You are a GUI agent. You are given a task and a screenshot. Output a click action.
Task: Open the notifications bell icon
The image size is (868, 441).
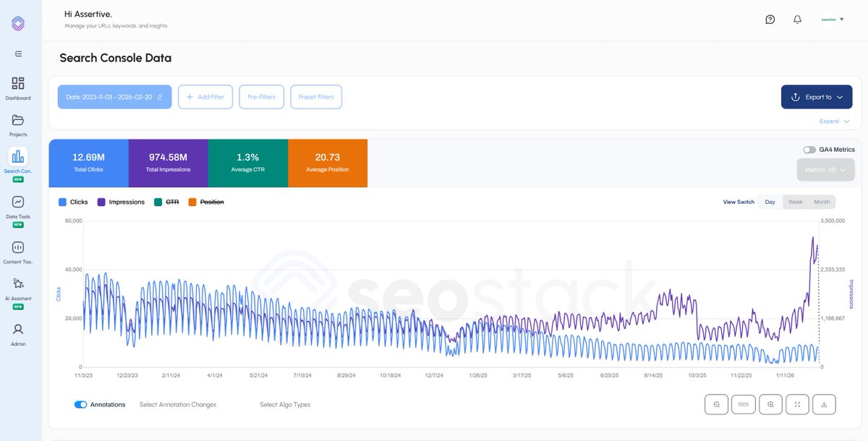point(797,20)
